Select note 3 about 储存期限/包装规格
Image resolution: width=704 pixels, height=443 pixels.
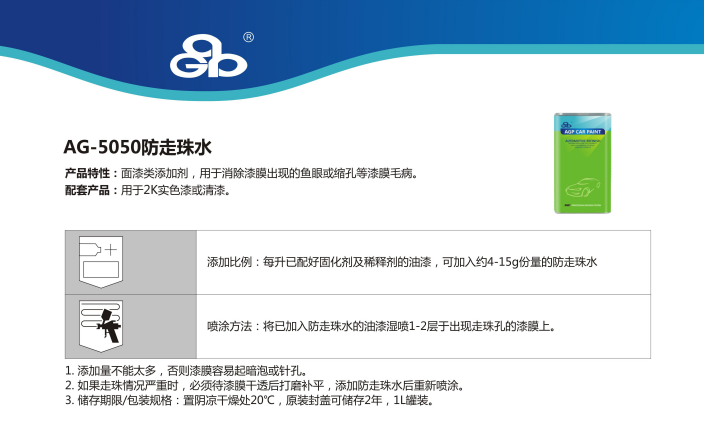pyautogui.click(x=249, y=400)
